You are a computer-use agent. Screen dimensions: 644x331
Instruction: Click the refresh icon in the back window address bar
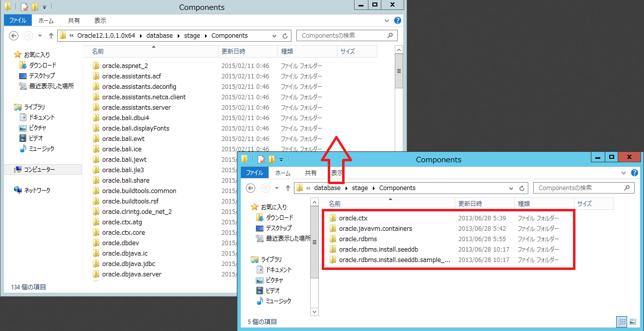coord(285,36)
